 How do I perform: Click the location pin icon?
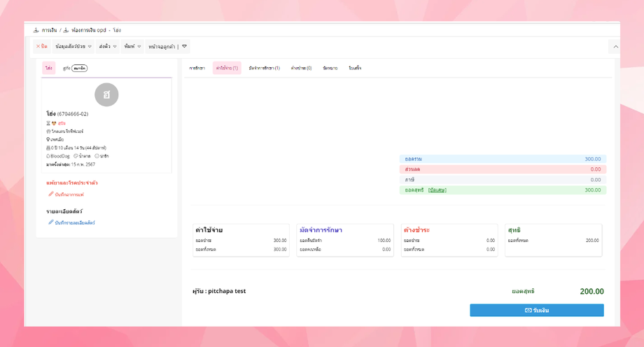48,140
